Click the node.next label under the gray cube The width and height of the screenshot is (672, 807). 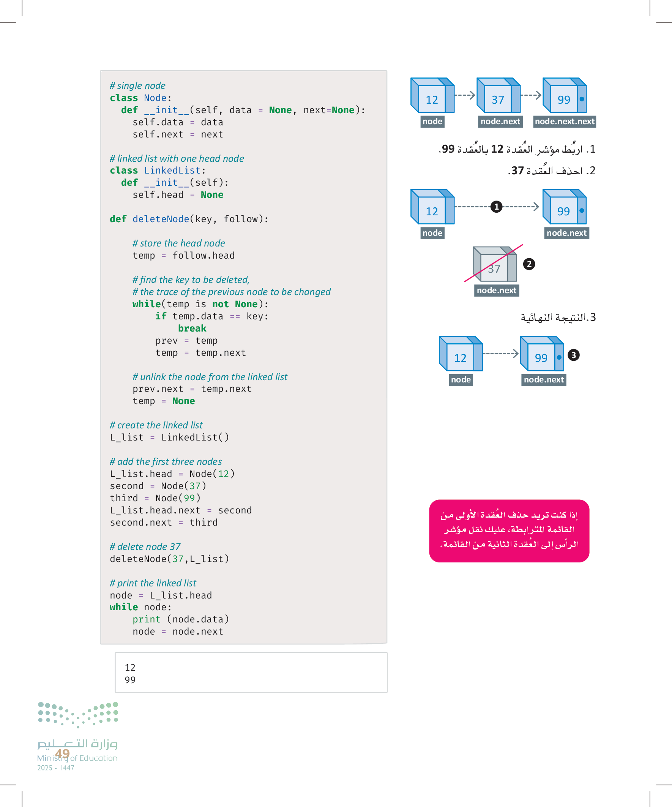tap(496, 291)
